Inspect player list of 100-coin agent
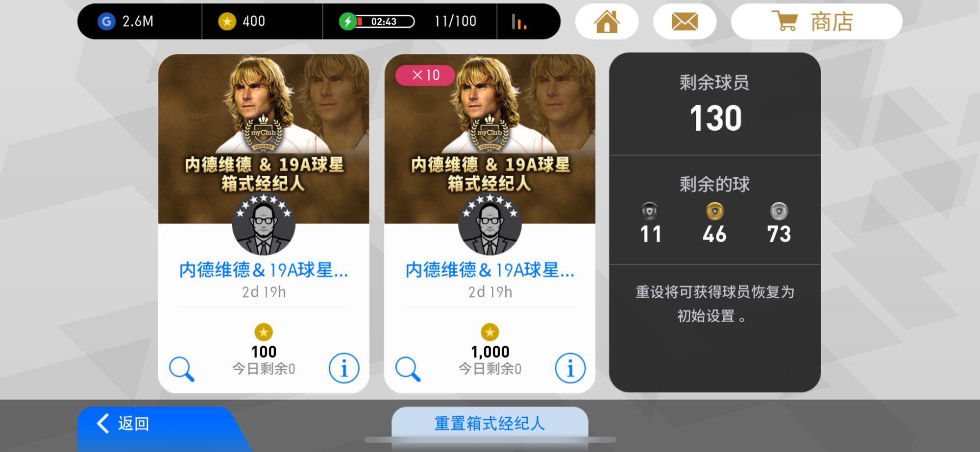The height and width of the screenshot is (452, 980). (x=182, y=369)
